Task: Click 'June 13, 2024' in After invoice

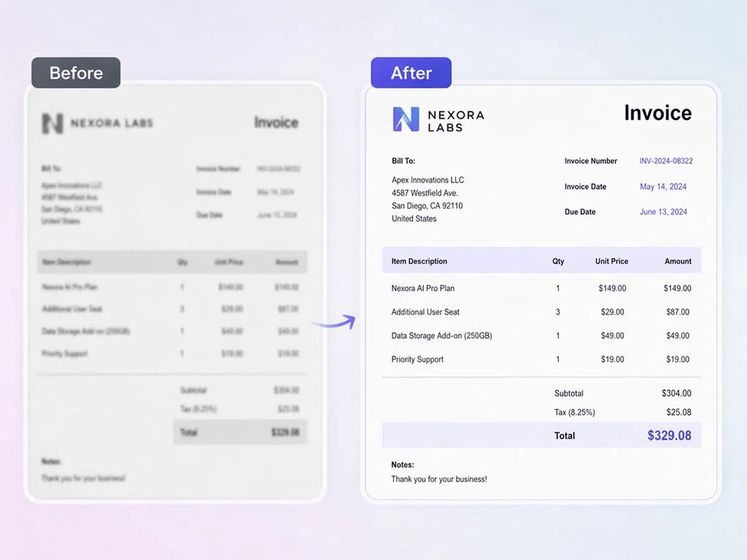Action: [x=664, y=212]
